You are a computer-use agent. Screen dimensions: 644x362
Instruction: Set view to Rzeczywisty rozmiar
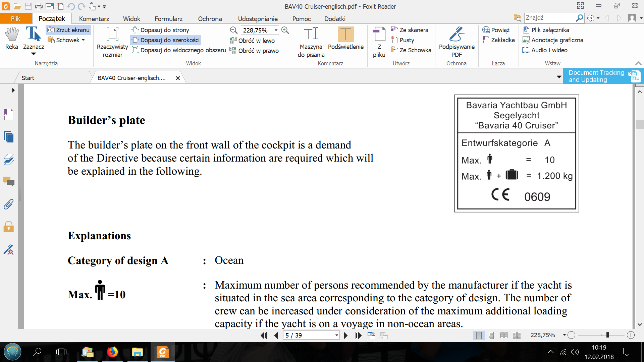[x=112, y=42]
